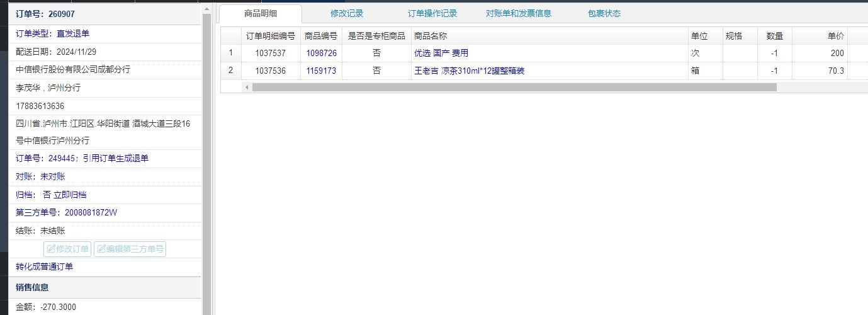Open product 王老吉 凉茶310ml*12罐整箱装
Viewport: 868px width, 315px height.
pyautogui.click(x=469, y=71)
